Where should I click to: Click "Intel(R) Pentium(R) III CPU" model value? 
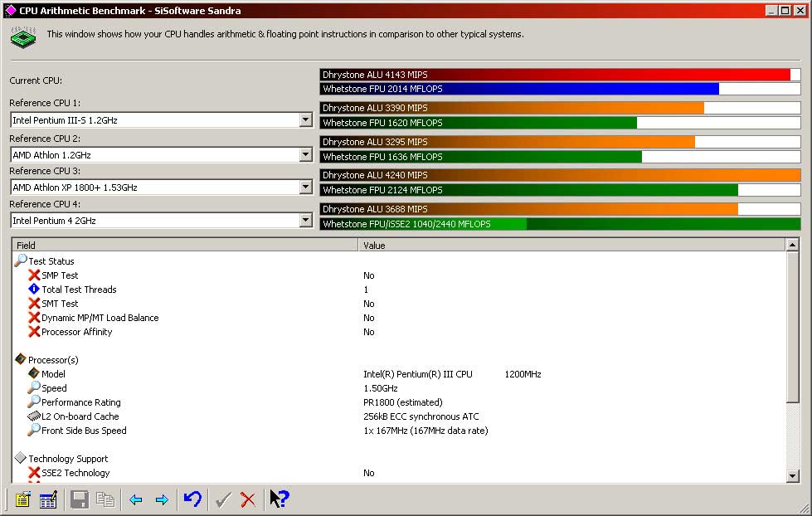point(418,374)
